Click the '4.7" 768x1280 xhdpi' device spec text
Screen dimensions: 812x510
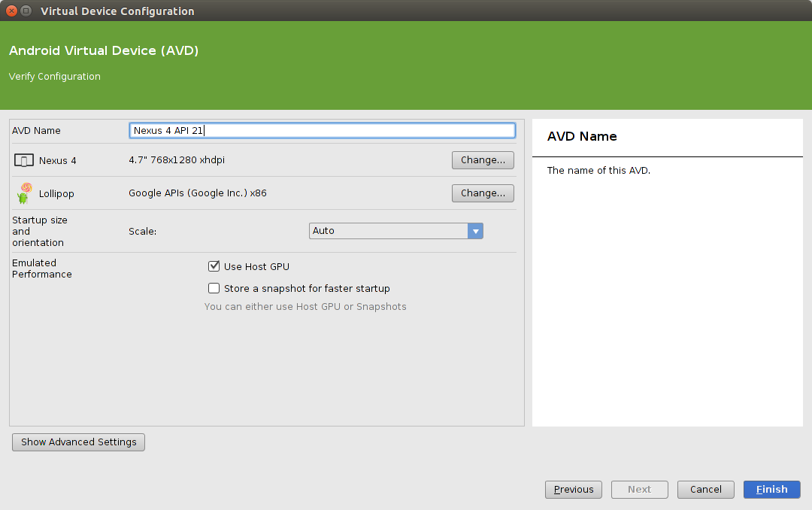pyautogui.click(x=177, y=160)
